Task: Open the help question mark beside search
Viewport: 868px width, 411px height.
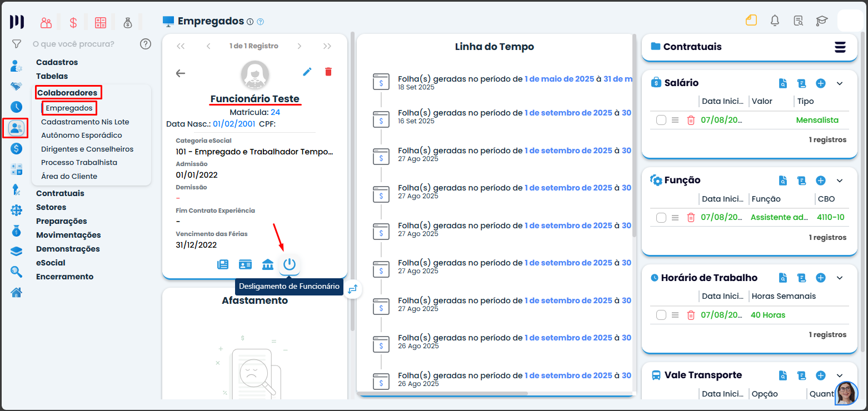Action: [x=146, y=44]
